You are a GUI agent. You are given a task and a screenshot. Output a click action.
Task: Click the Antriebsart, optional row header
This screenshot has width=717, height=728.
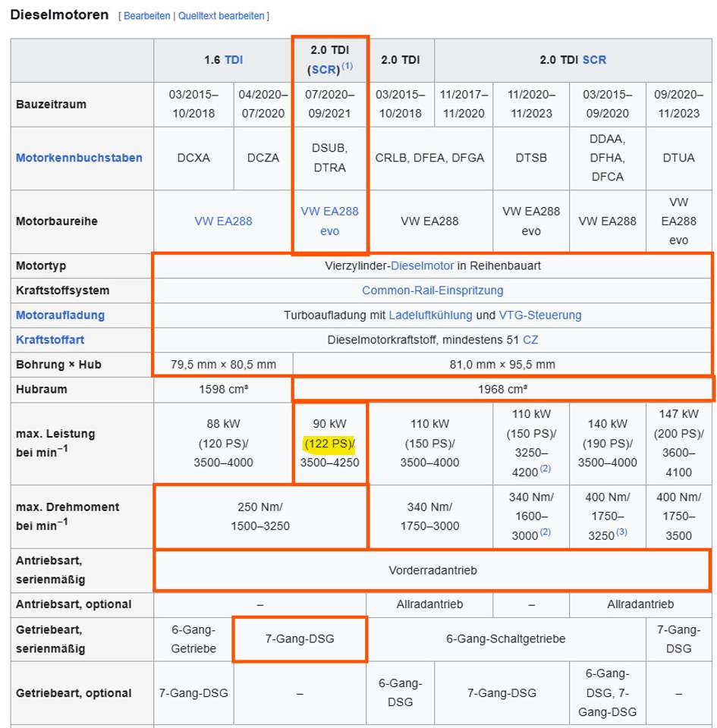coord(82,604)
